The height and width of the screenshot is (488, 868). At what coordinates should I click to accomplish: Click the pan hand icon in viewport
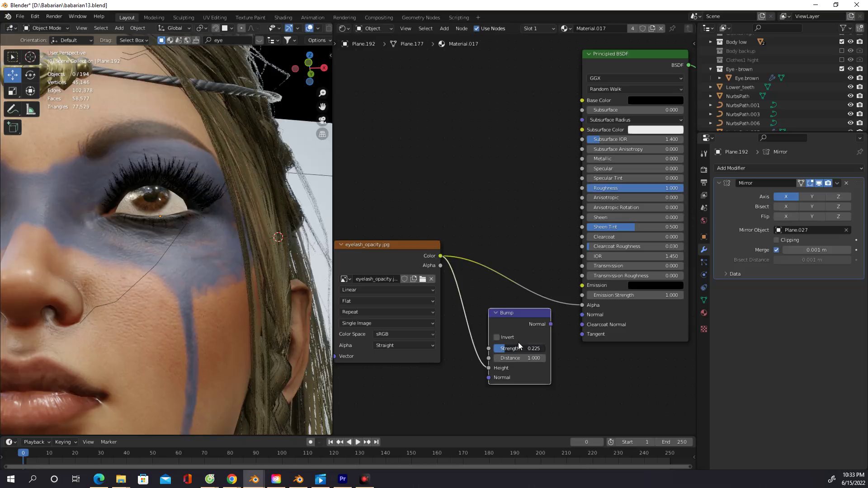pos(322,107)
